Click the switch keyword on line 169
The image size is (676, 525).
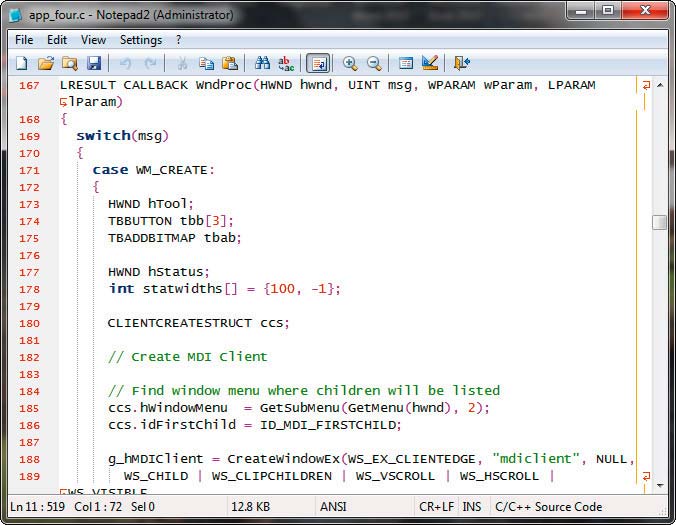103,136
